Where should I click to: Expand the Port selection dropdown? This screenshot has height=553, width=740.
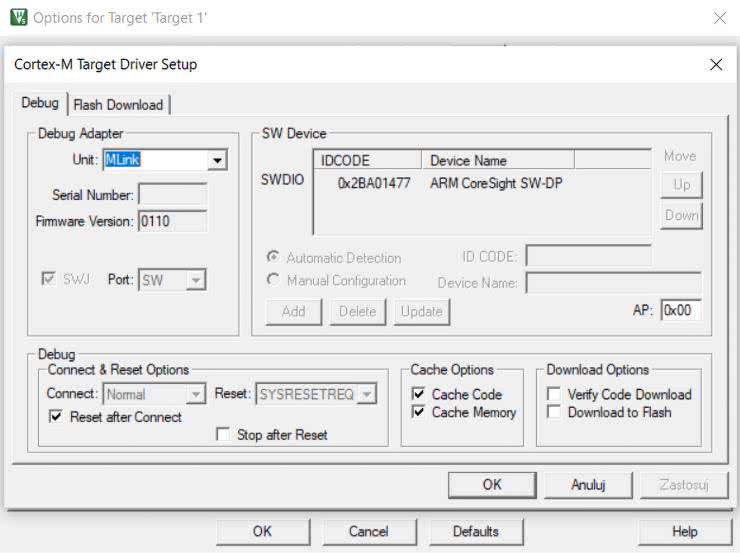[x=196, y=281]
